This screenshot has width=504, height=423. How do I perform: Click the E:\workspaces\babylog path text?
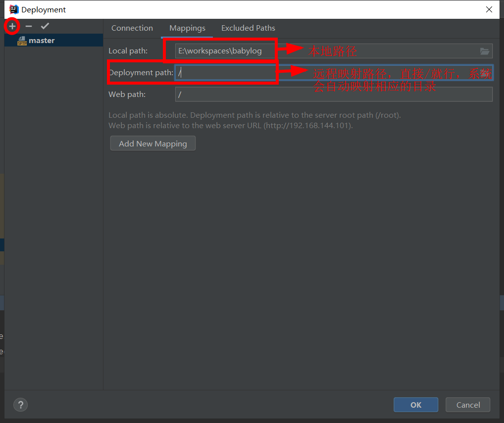click(x=218, y=50)
